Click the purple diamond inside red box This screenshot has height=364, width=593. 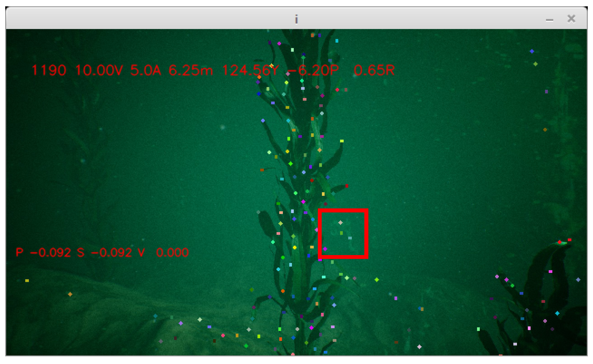[325, 249]
